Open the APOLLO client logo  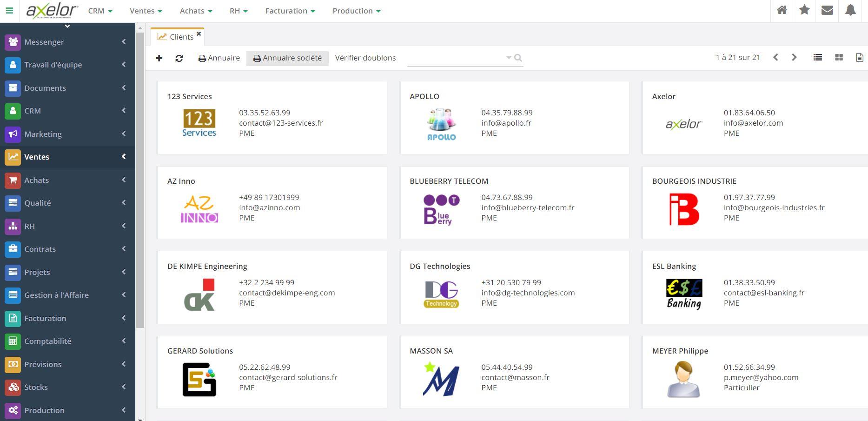[441, 124]
